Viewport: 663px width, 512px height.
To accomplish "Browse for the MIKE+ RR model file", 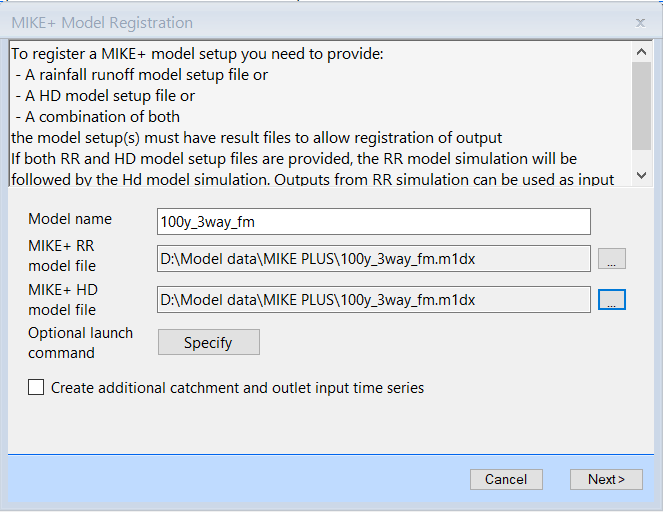I will (x=611, y=259).
